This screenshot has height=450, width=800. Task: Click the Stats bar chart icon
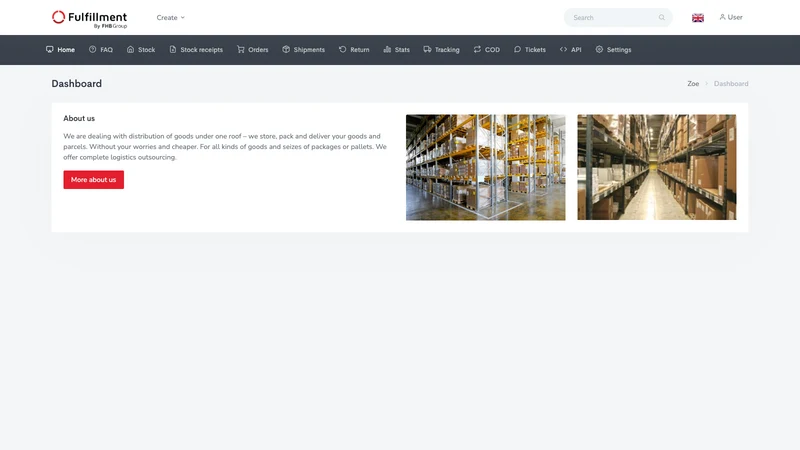point(387,49)
